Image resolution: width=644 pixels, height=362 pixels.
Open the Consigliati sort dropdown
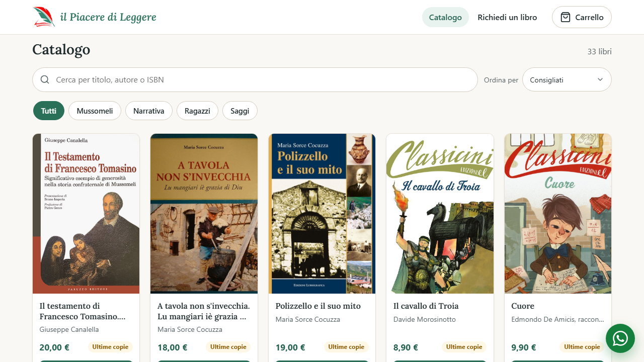click(567, 80)
